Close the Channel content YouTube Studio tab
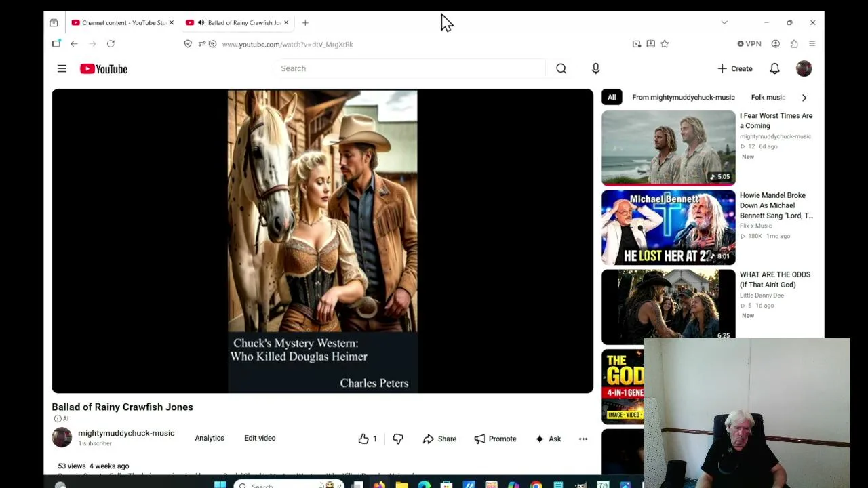This screenshot has width=868, height=488. [x=171, y=22]
